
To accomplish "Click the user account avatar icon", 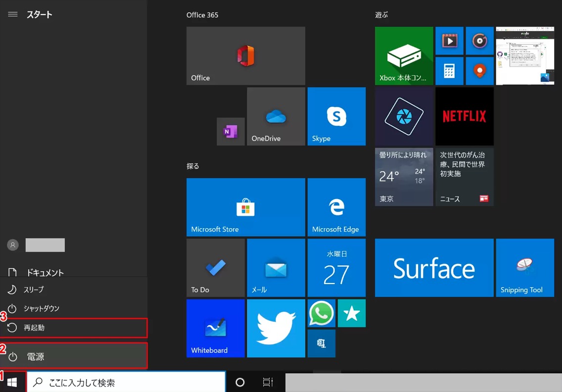I will (12, 245).
